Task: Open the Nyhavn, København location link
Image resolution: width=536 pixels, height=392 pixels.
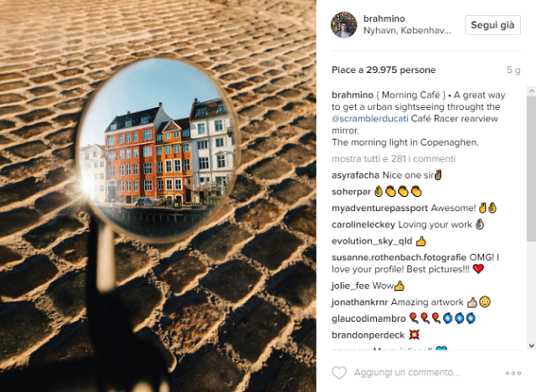Action: point(407,31)
